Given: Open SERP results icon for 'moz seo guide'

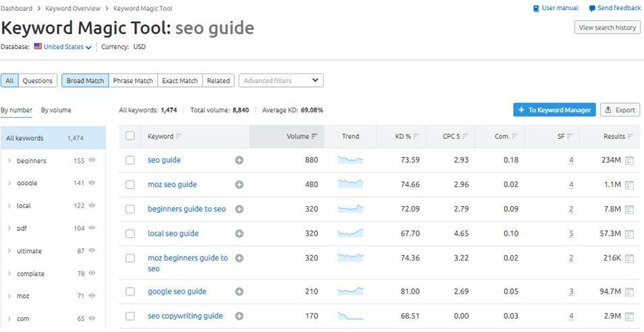Looking at the screenshot, I should click(x=629, y=185).
